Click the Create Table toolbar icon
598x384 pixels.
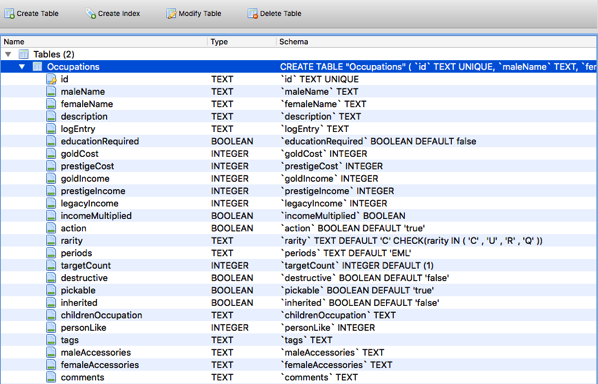10,13
